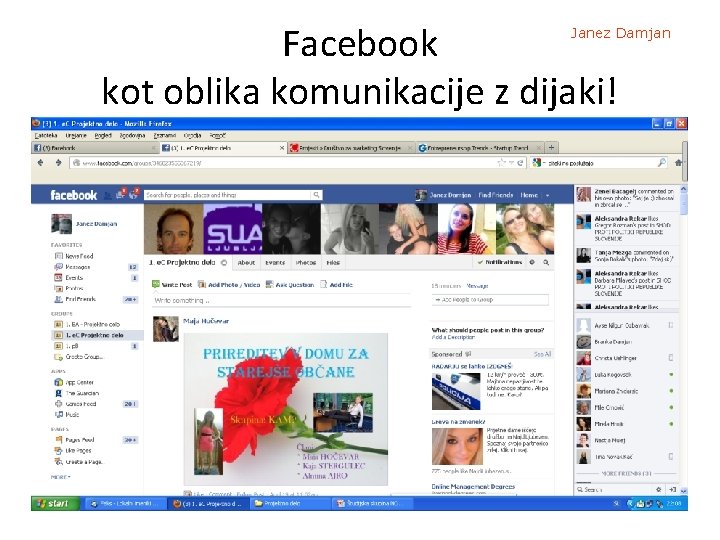Toggle the Notifications checkmark button
720x540 pixels.
pos(500,262)
